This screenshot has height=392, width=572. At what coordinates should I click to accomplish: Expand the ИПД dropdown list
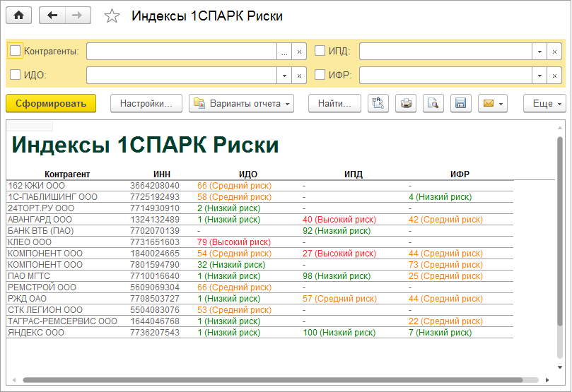(x=539, y=52)
